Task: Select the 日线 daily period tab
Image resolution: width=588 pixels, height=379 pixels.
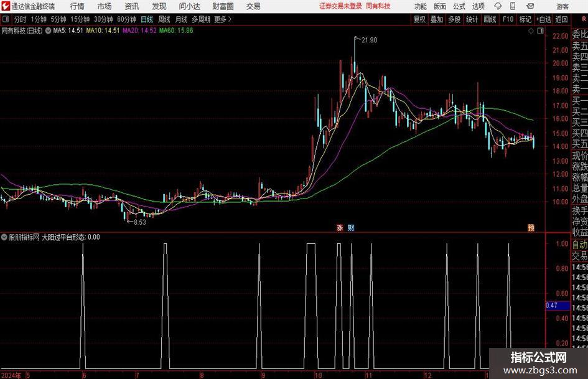Action: tap(147, 19)
